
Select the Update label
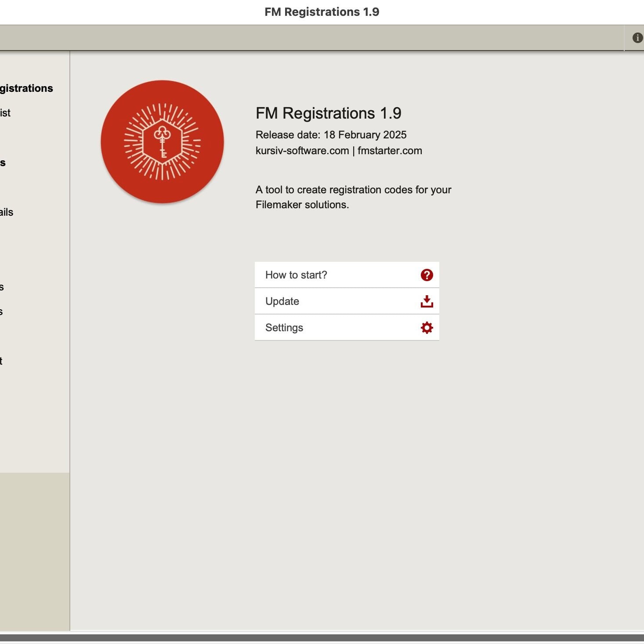click(x=282, y=301)
